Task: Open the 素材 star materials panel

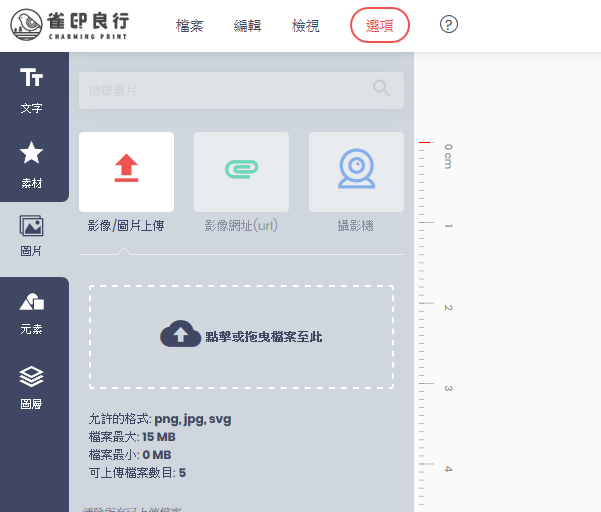Action: [31, 165]
